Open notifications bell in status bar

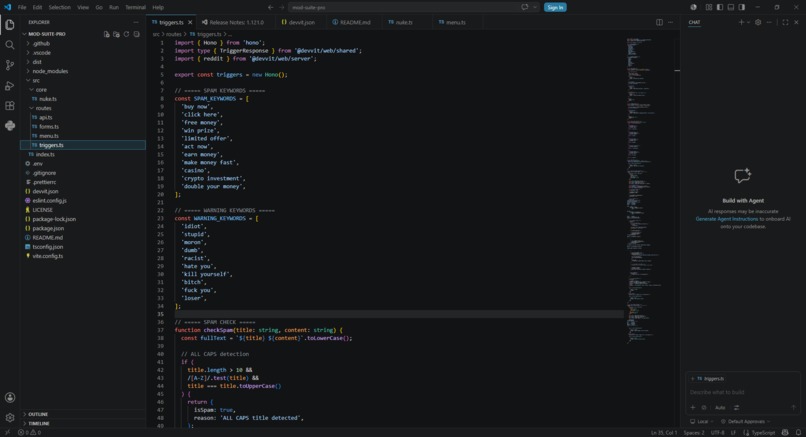(798, 433)
